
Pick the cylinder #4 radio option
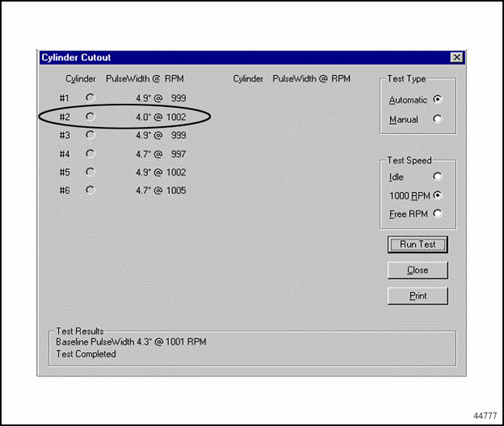[91, 153]
